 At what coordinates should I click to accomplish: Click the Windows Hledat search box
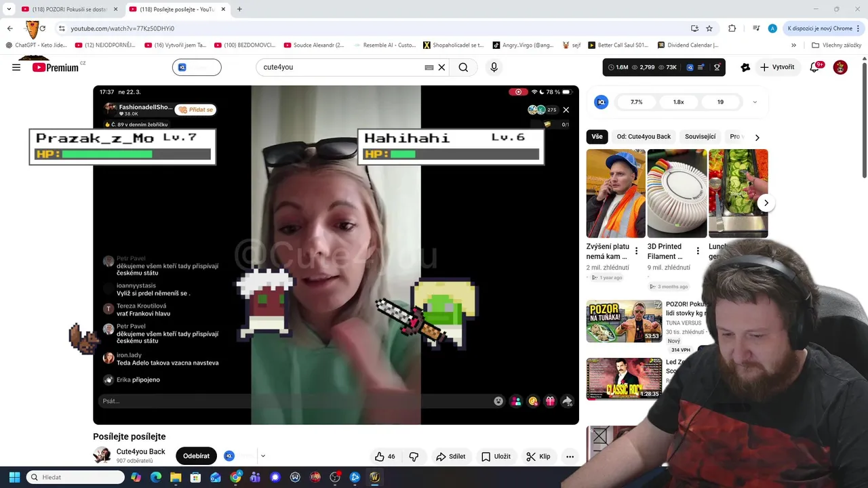click(75, 477)
